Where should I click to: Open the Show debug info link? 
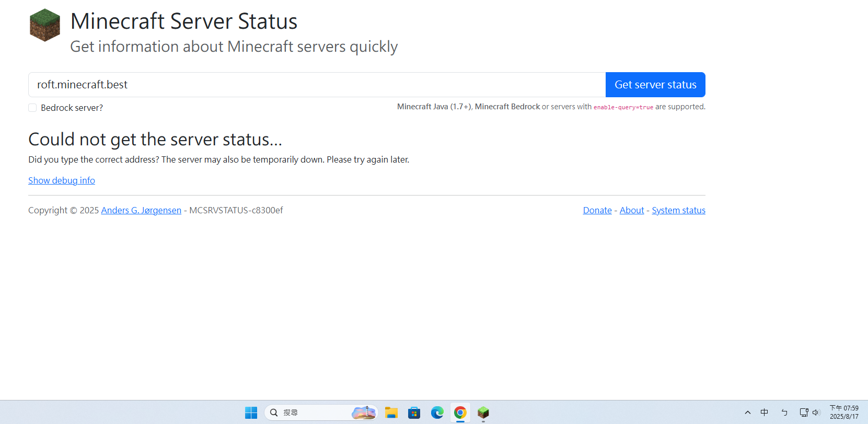pyautogui.click(x=62, y=180)
